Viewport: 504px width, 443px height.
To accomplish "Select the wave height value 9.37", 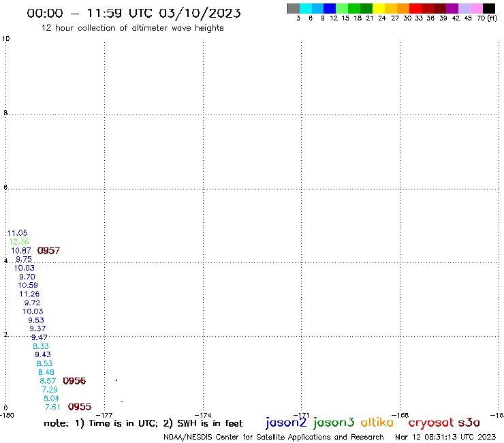I will (37, 329).
